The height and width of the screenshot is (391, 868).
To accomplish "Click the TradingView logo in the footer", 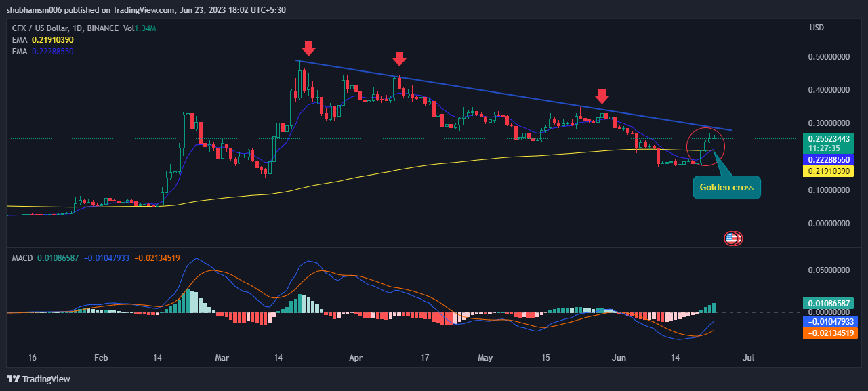I will tap(39, 379).
